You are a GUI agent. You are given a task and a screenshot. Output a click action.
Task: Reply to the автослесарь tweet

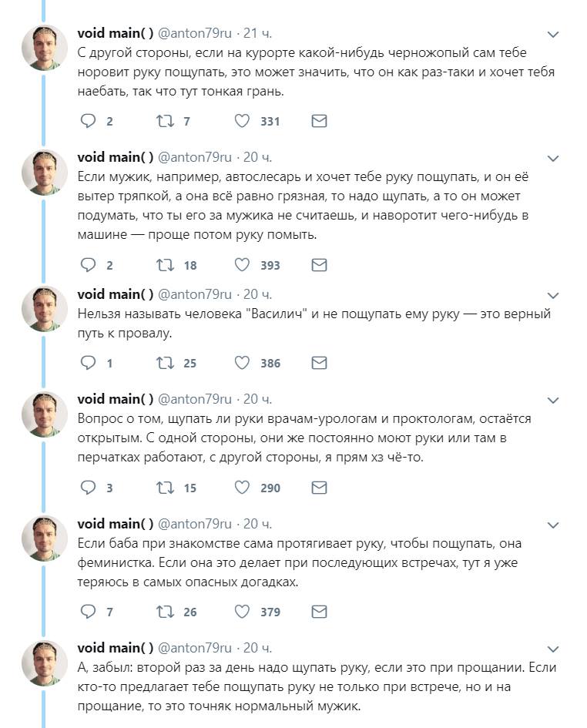point(89,265)
